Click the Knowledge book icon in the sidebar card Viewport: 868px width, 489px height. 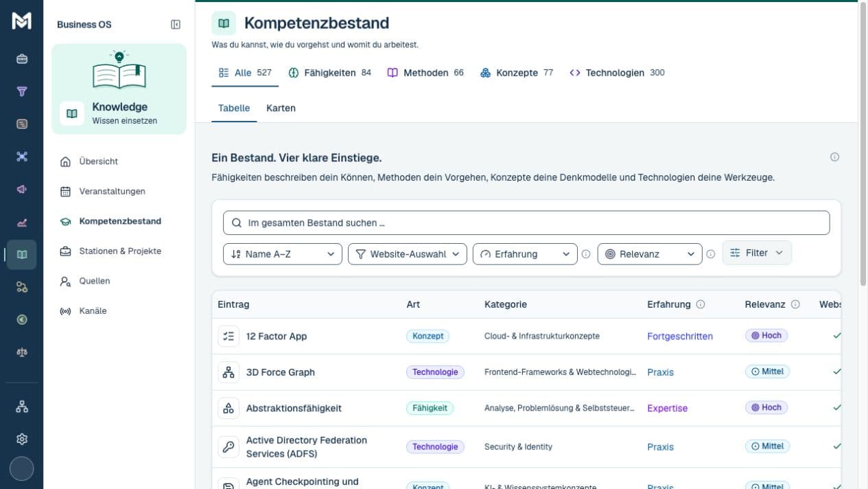(x=72, y=113)
